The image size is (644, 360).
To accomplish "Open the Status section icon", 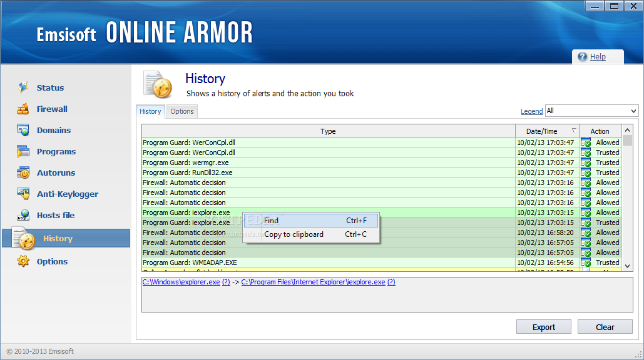I will (23, 87).
